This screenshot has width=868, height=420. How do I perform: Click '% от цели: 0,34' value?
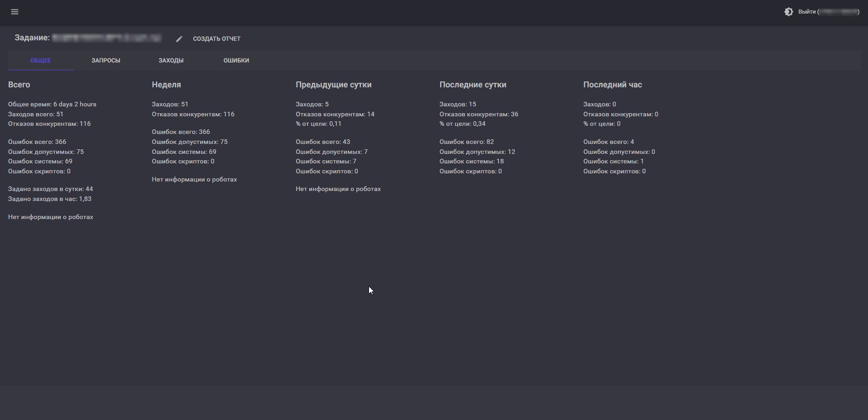pyautogui.click(x=462, y=124)
